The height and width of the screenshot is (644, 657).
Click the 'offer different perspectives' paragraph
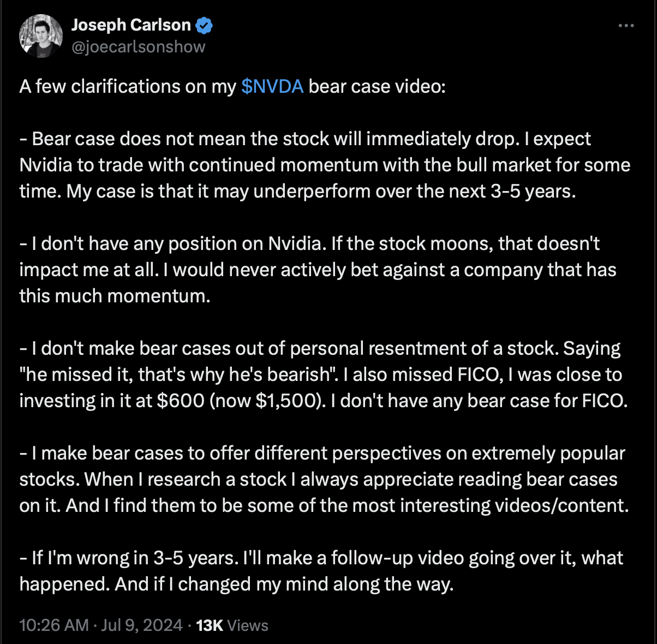tap(324, 479)
